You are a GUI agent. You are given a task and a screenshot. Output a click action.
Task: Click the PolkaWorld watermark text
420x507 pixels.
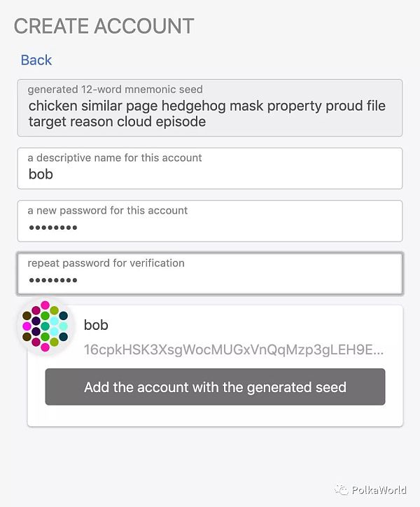379,489
